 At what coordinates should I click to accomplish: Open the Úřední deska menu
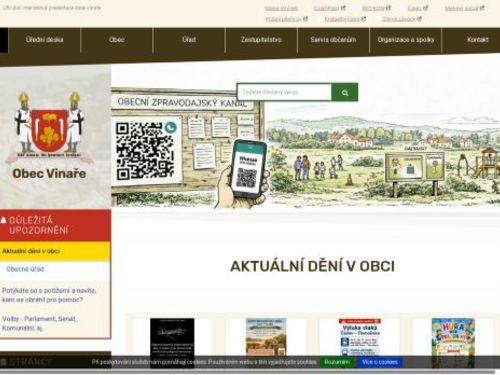point(44,40)
